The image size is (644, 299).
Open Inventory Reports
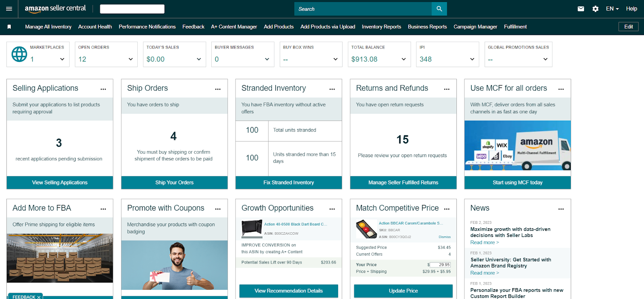tap(382, 27)
